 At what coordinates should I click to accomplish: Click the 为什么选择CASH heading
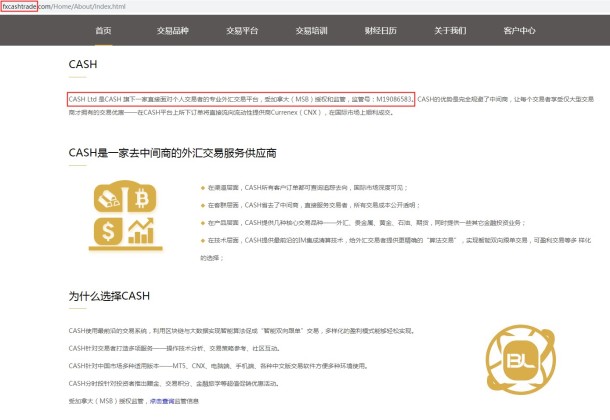coord(109,296)
